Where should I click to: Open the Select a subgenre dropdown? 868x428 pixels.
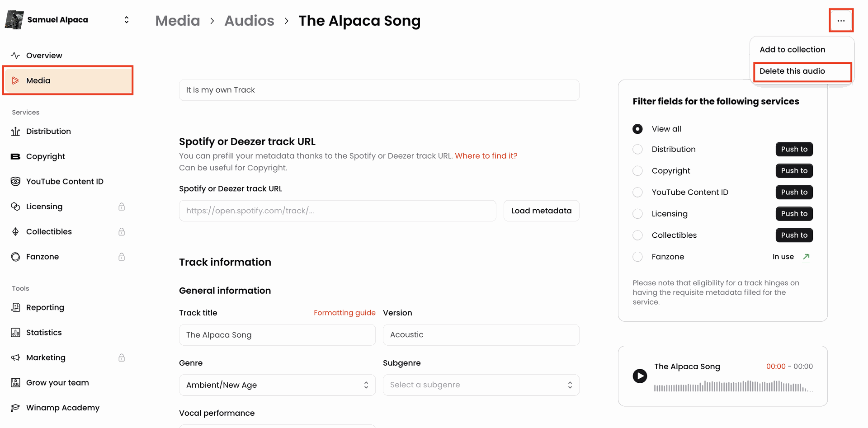(x=481, y=385)
